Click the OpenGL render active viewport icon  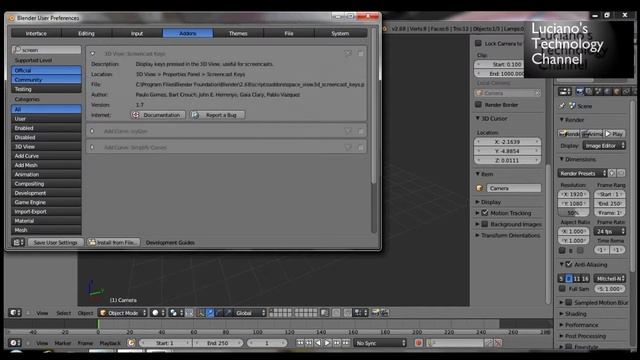pos(375,313)
